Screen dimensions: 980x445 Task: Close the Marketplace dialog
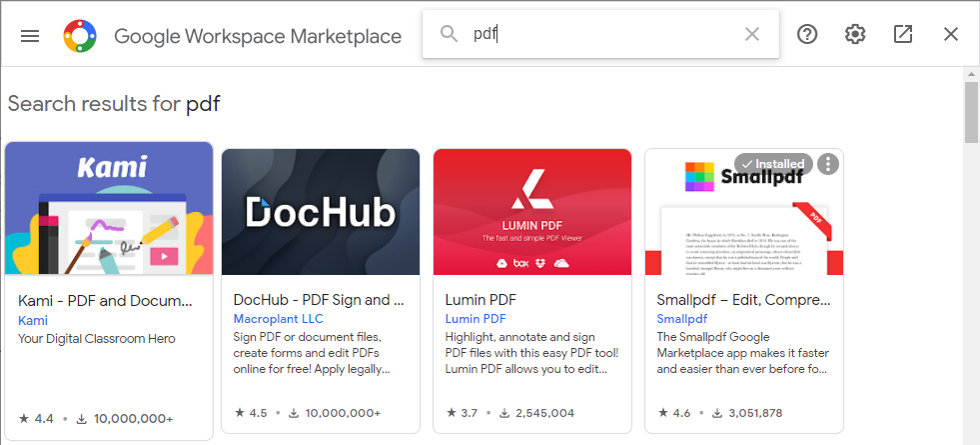pyautogui.click(x=951, y=34)
